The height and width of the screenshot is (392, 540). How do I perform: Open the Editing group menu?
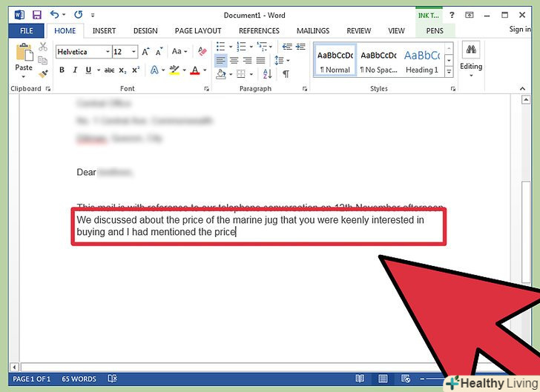click(x=471, y=59)
